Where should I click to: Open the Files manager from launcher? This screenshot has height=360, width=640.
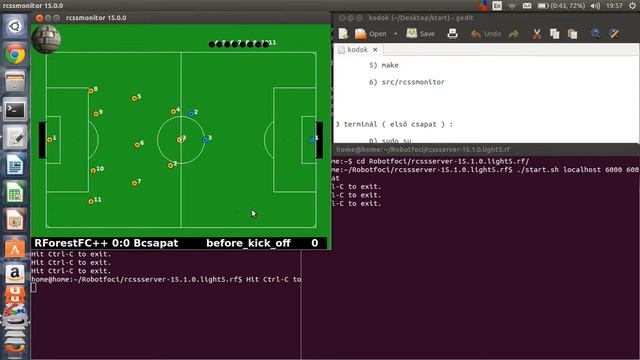point(15,82)
